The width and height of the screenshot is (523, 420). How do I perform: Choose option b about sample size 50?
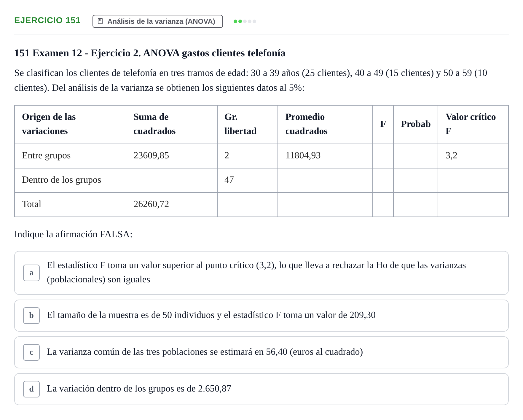261,316
